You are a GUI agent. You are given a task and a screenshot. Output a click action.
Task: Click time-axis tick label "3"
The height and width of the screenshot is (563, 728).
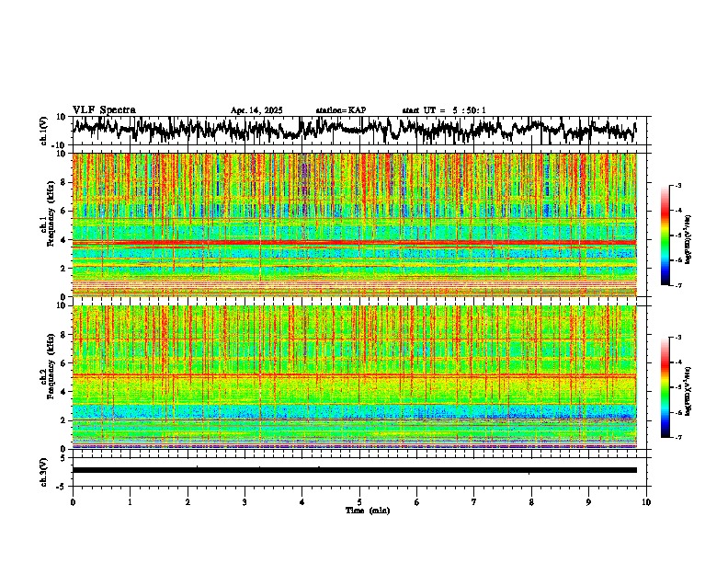coord(245,502)
